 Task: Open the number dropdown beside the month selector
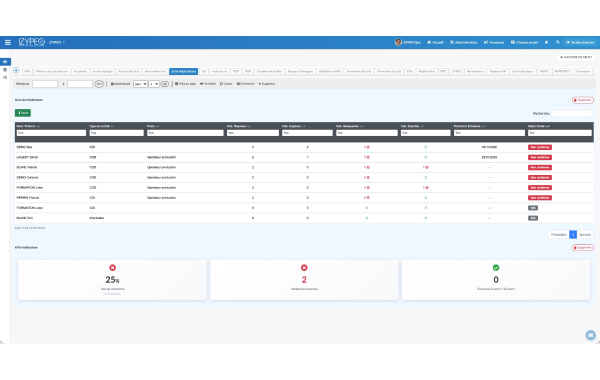click(154, 84)
